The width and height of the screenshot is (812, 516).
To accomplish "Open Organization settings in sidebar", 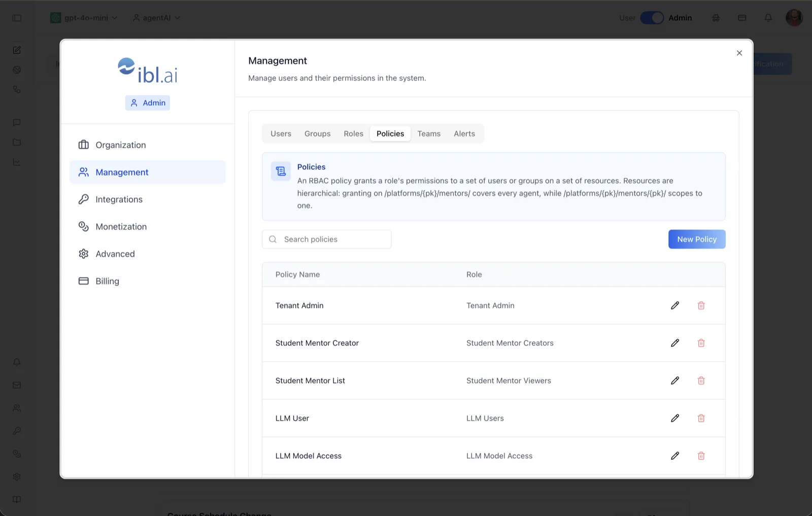I will (148, 145).
